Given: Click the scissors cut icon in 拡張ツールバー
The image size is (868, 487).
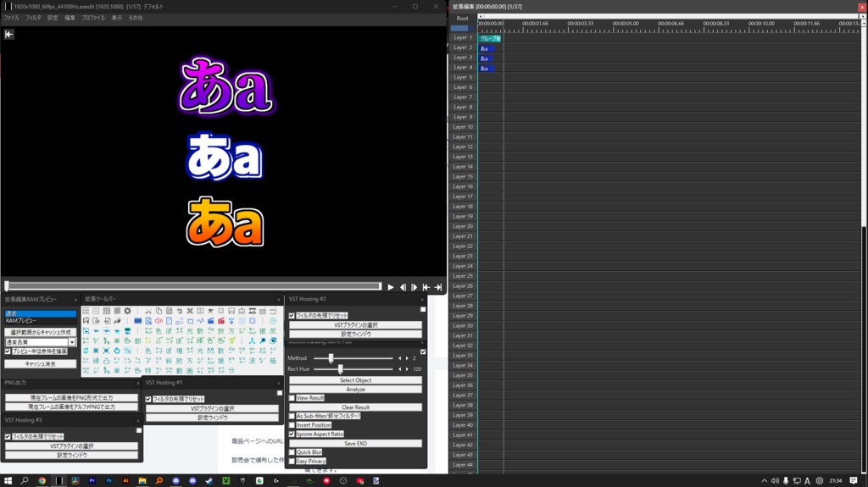Looking at the screenshot, I should (x=148, y=311).
